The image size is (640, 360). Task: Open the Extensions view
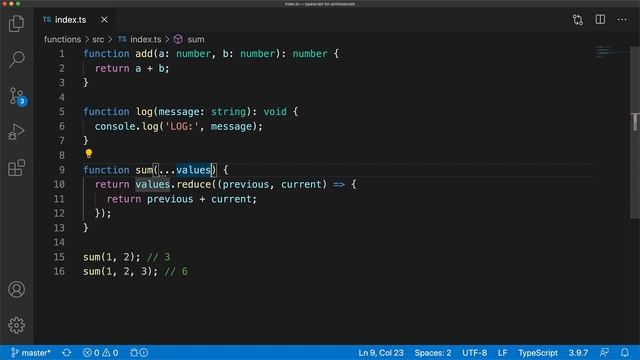tap(16, 168)
